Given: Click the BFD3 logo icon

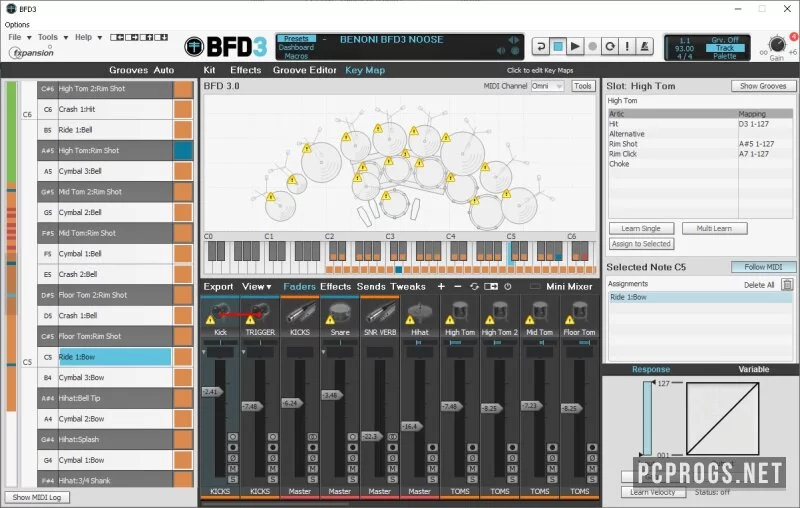Looking at the screenshot, I should [194, 47].
